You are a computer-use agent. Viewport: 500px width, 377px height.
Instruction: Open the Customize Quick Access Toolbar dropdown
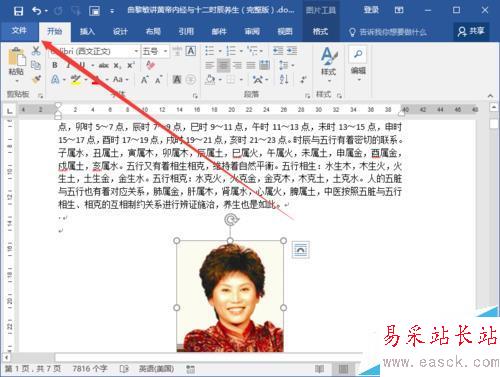click(x=112, y=12)
